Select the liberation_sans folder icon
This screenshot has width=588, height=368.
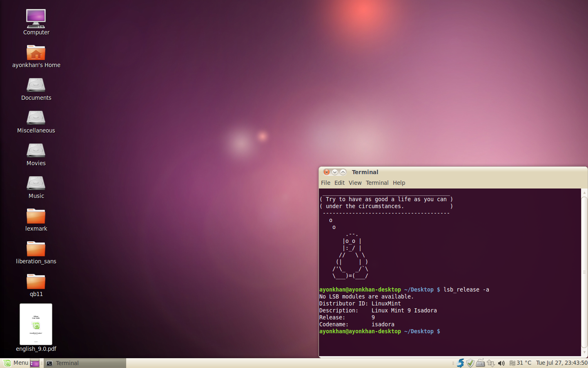[x=36, y=249]
